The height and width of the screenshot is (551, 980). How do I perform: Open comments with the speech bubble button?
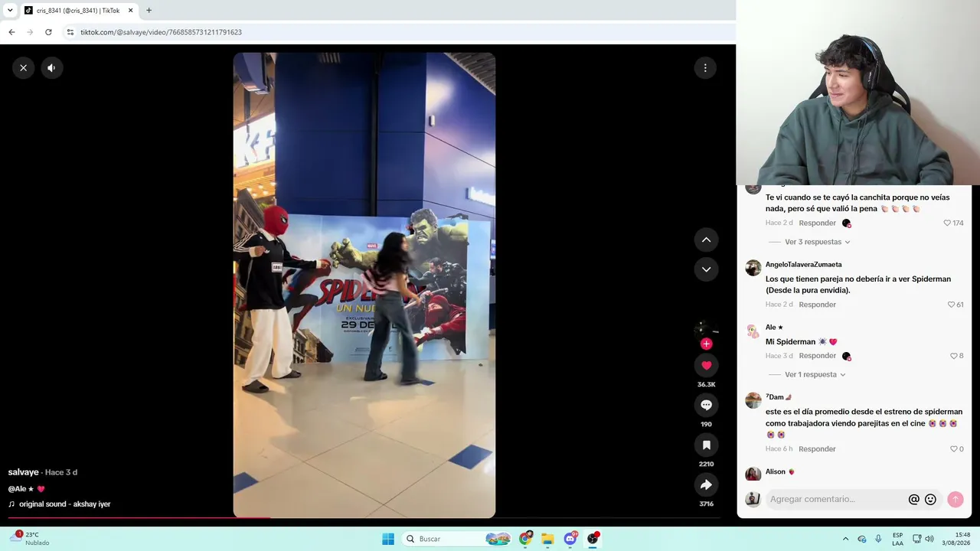pos(706,406)
